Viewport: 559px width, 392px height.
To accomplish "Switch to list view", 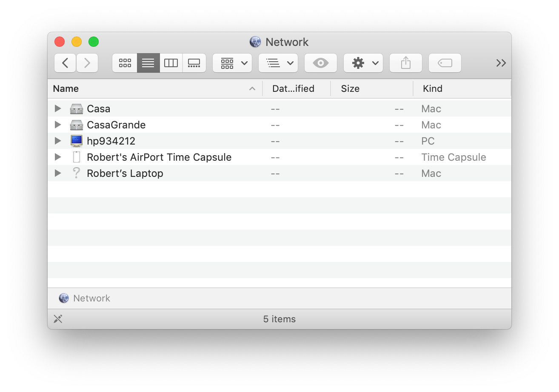I will [148, 63].
